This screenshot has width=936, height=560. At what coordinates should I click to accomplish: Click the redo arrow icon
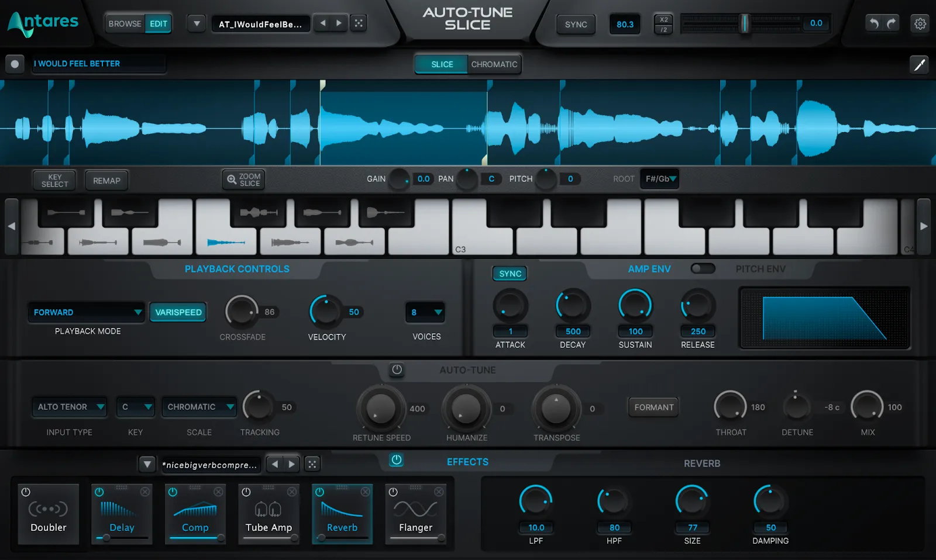click(890, 23)
